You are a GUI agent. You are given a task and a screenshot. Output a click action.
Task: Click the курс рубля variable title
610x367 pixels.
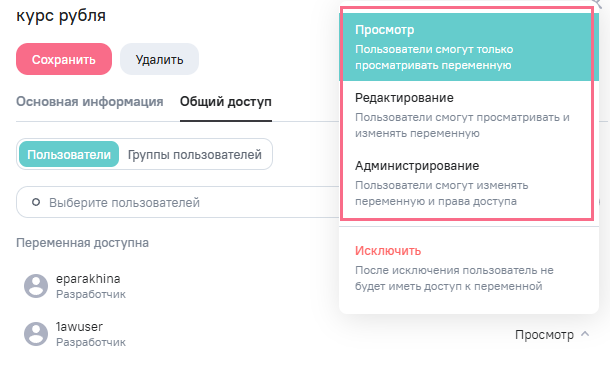coord(61,16)
